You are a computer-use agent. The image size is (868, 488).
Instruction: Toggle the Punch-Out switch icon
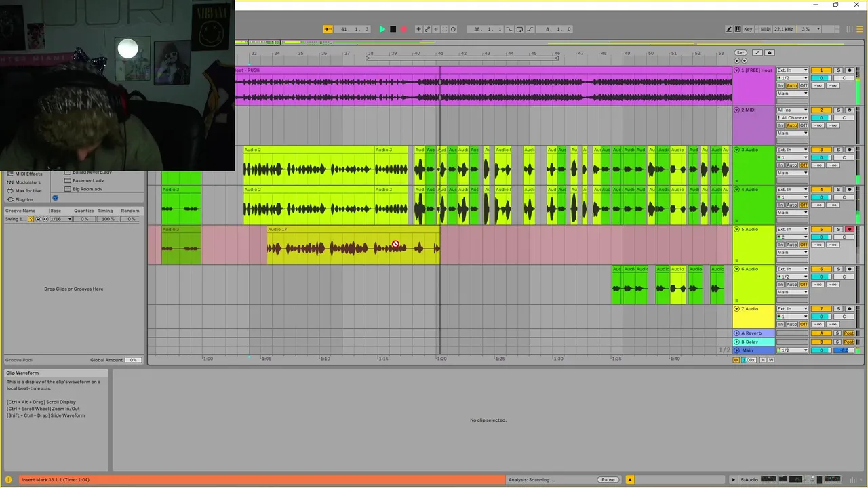point(530,29)
